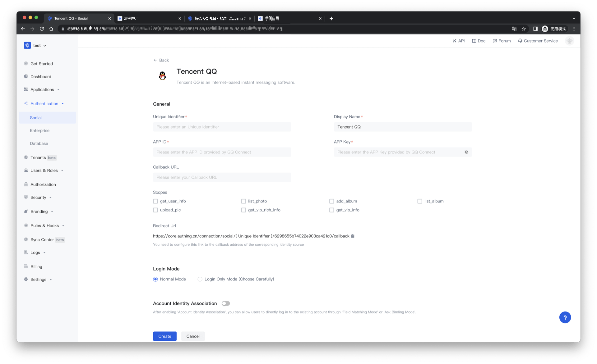This screenshot has height=364, width=597.
Task: Reveal the APP Key using the eye icon
Action: pos(466,152)
